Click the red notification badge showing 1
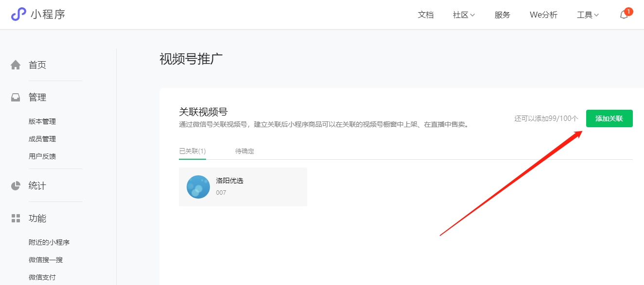This screenshot has height=285, width=644. click(x=628, y=12)
